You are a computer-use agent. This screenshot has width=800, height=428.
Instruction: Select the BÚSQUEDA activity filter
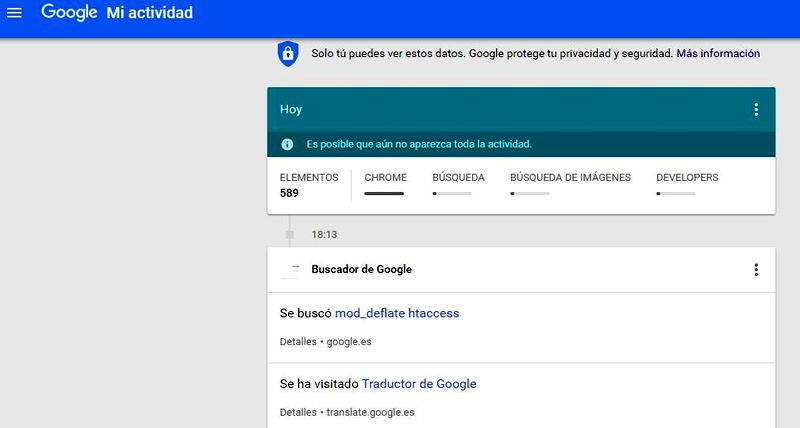[x=458, y=178]
